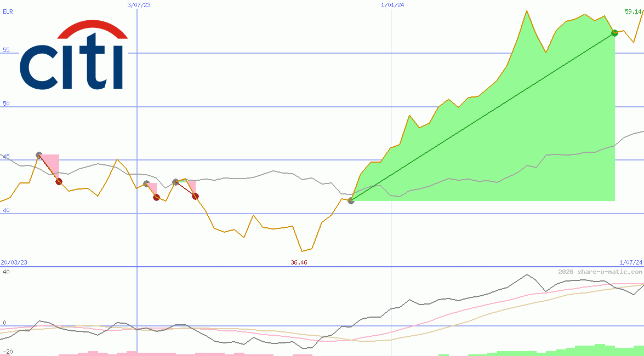Open the 3/07/23 date gridline options
The width and height of the screenshot is (644, 356).
(x=140, y=5)
